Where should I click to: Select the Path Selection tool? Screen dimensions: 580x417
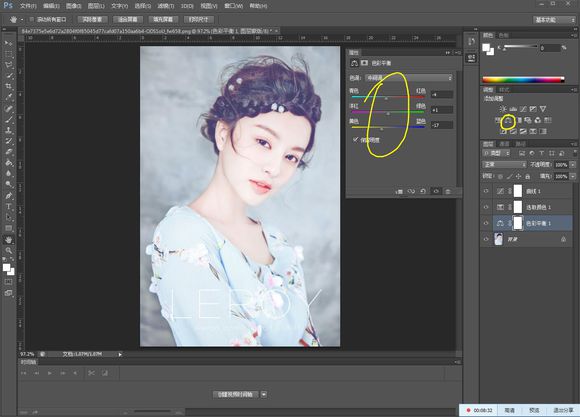click(8, 217)
